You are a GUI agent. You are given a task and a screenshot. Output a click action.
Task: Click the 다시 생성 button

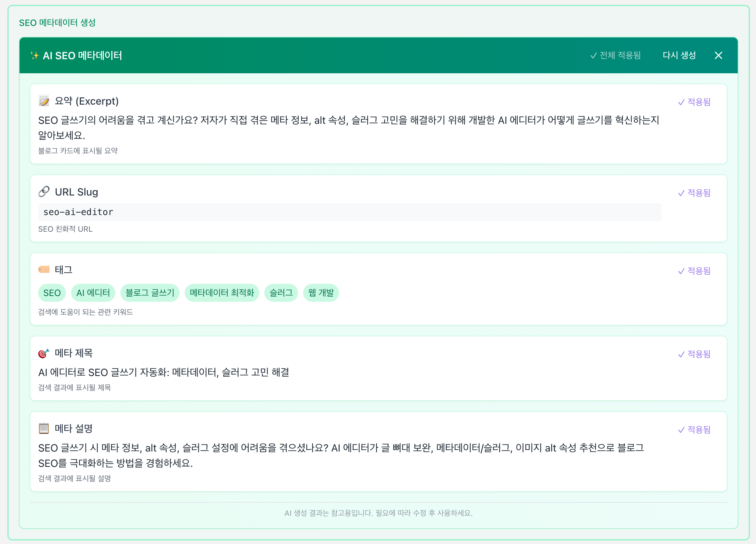(679, 55)
